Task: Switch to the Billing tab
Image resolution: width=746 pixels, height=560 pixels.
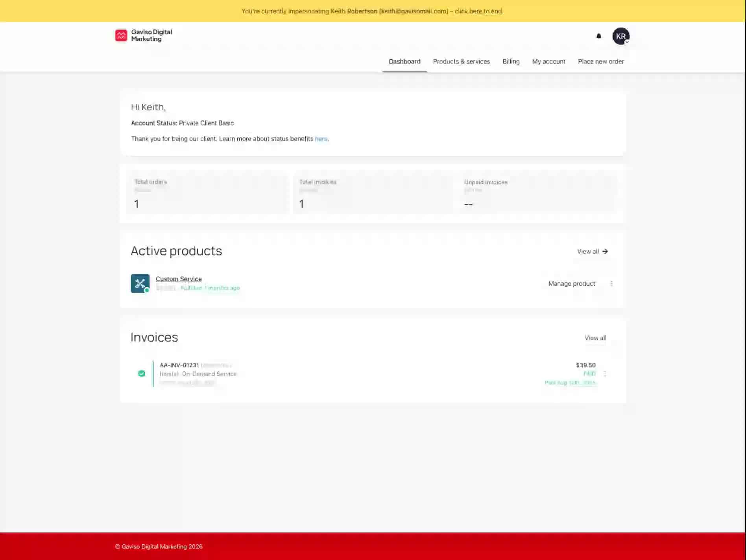Action: point(511,61)
